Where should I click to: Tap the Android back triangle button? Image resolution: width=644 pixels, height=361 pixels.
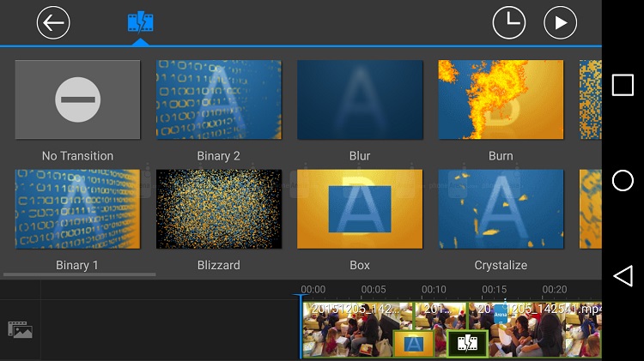tap(623, 275)
